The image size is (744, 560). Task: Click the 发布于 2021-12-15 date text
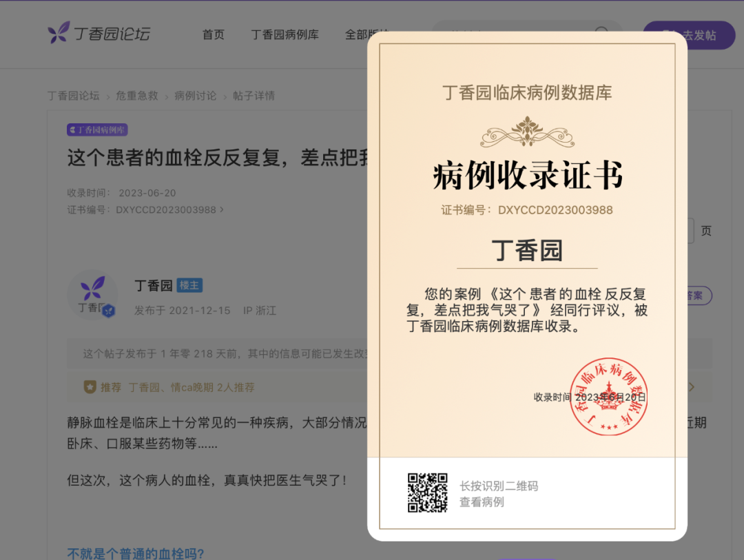182,311
